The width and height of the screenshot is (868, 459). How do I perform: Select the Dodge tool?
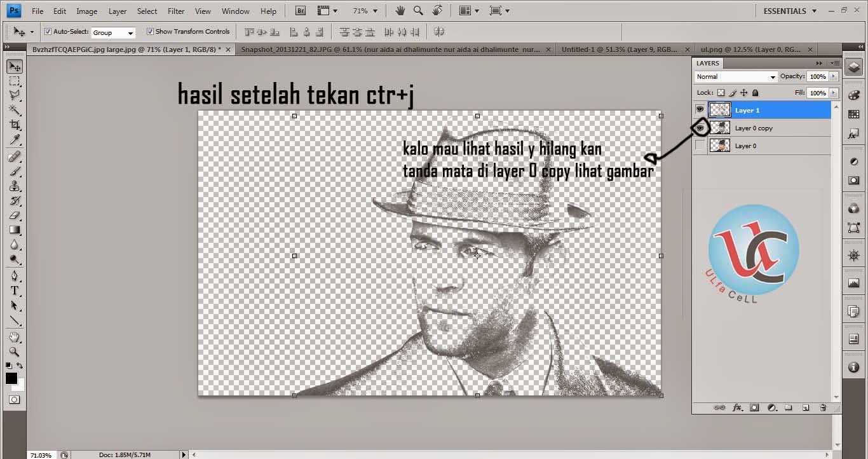coord(15,259)
